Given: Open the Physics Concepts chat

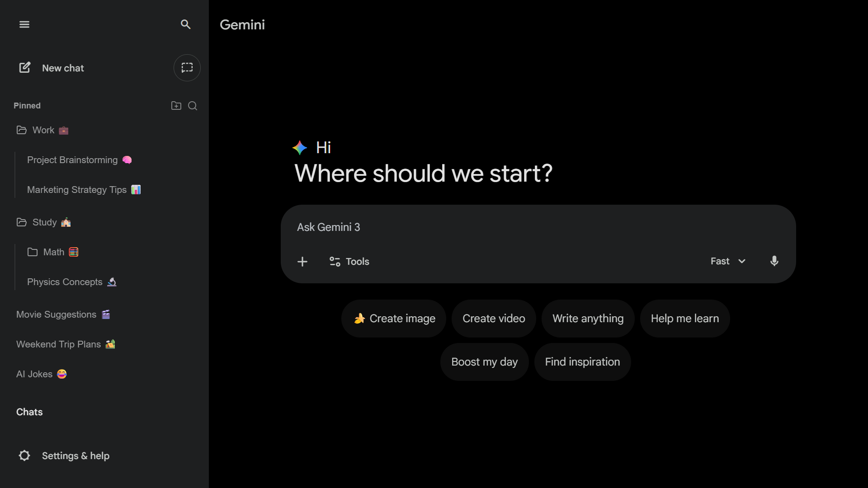Looking at the screenshot, I should click(x=72, y=282).
